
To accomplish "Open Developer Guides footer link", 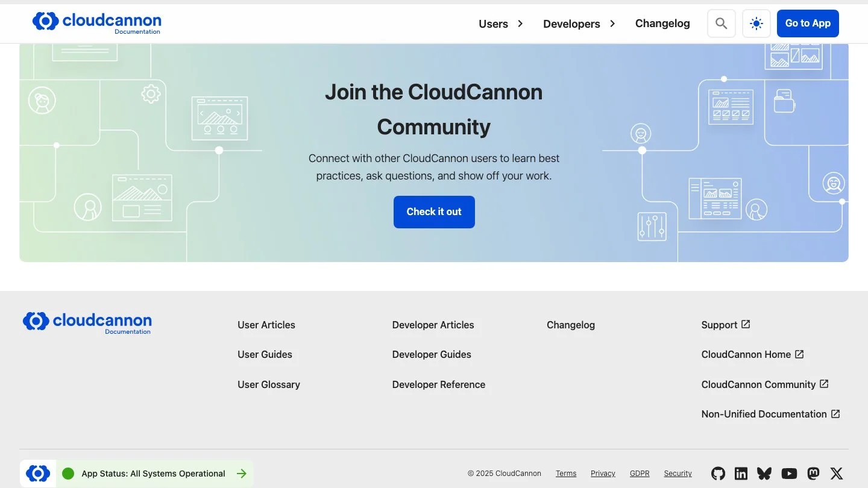I will [x=432, y=354].
